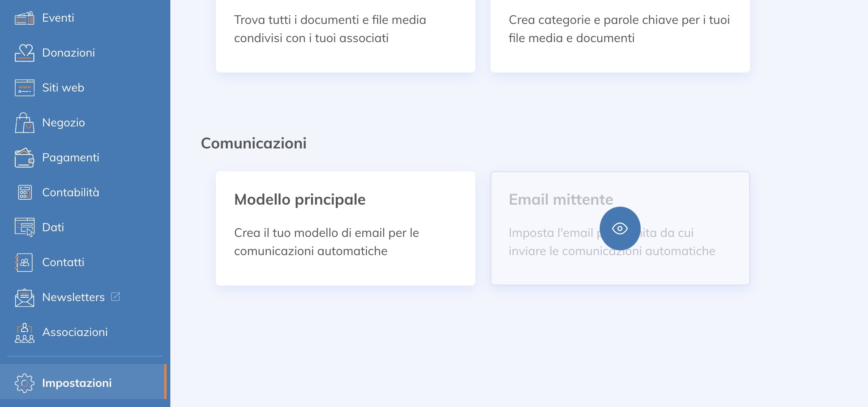Select the Eventi sidebar icon
This screenshot has height=407, width=868.
(24, 17)
